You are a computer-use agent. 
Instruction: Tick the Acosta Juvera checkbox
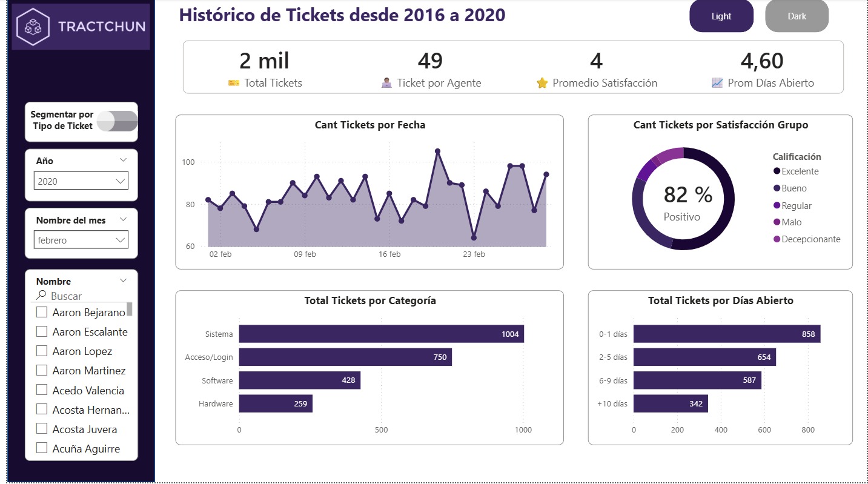42,429
